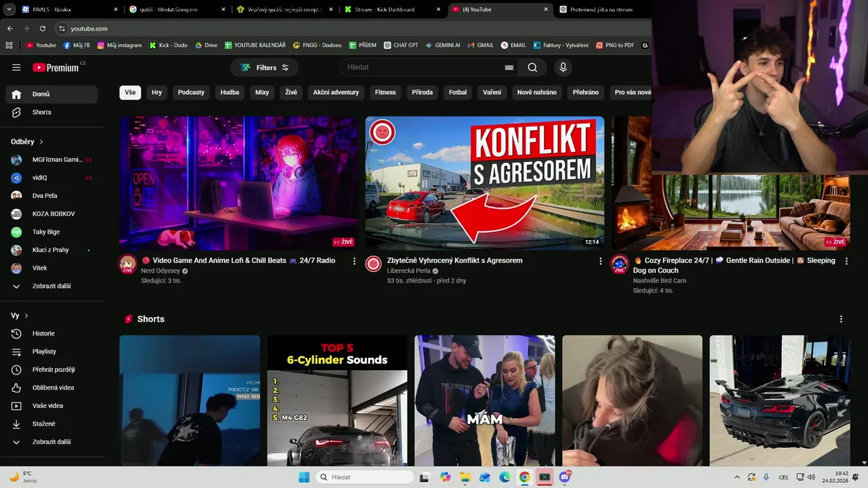The image size is (868, 488).
Task: Open system tray volume icon
Action: pyautogui.click(x=812, y=477)
